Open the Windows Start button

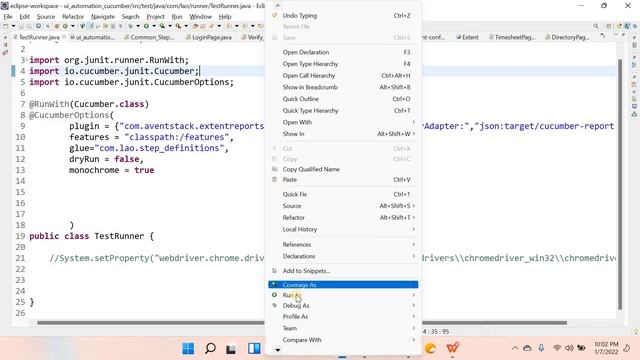[188, 349]
